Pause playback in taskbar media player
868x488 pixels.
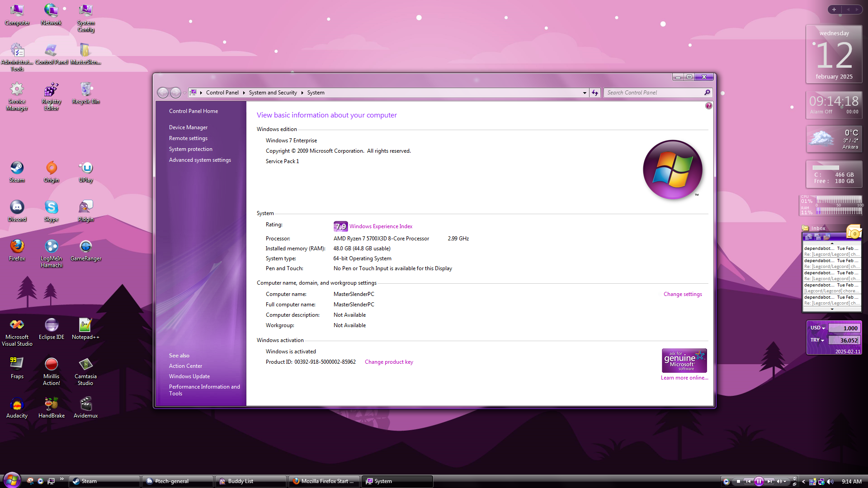tap(759, 482)
